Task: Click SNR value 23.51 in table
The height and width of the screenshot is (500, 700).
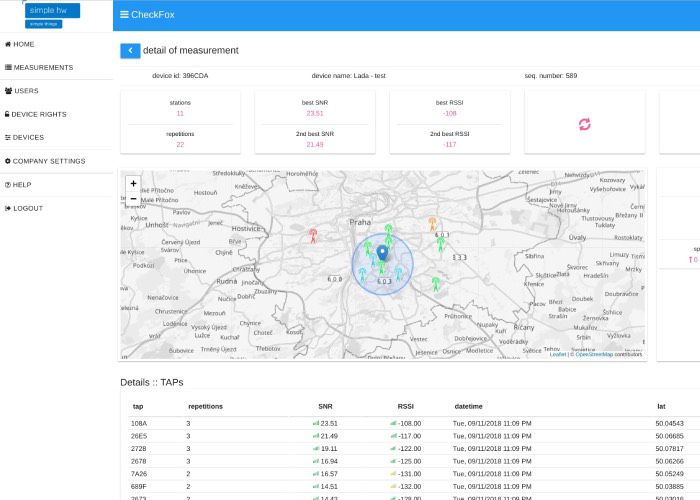Action: (329, 423)
